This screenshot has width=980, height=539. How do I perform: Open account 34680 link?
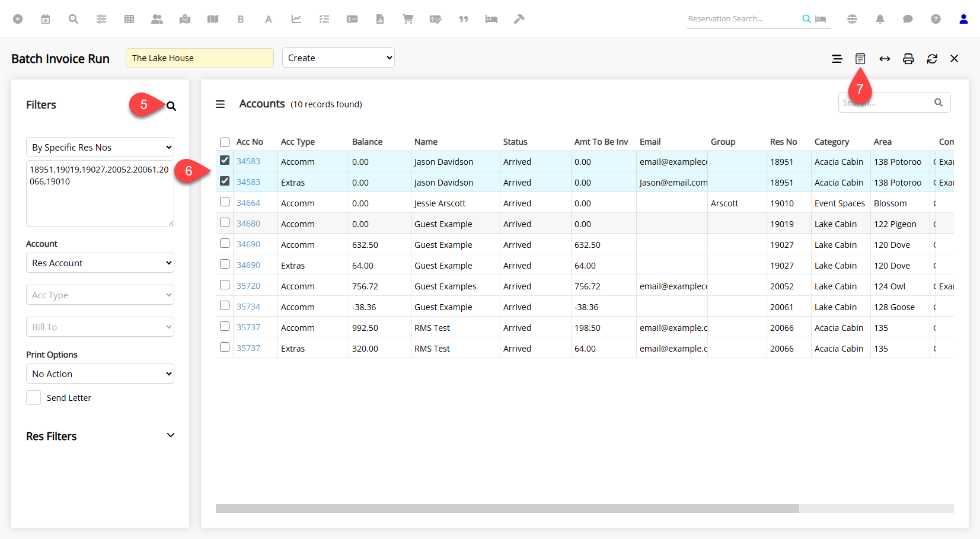coord(248,224)
